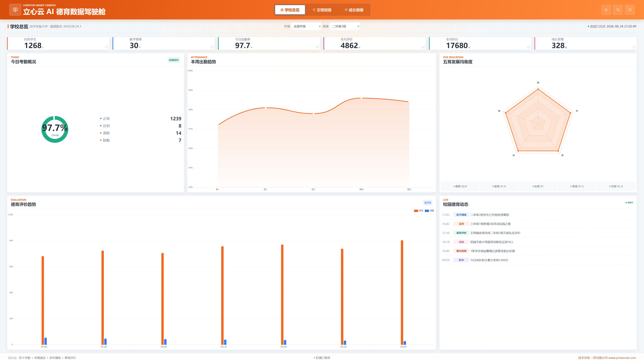Open the 班级 dropdown showing 二年级3班
644x362 pixels.
345,26
